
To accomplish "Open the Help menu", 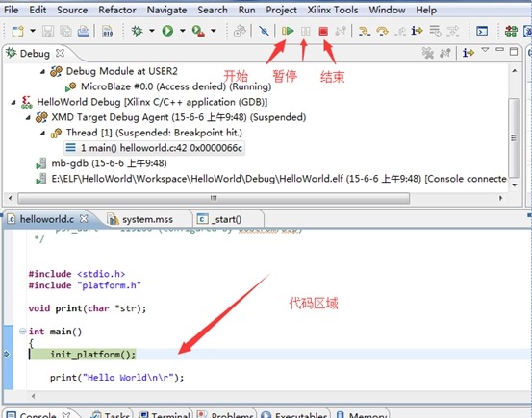I will tap(426, 10).
